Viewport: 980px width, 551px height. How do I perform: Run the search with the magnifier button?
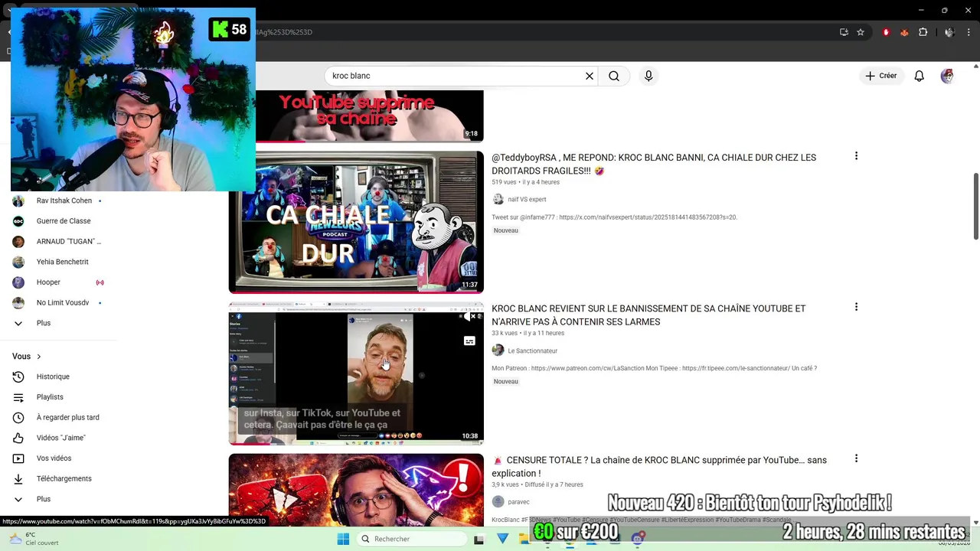tap(614, 76)
